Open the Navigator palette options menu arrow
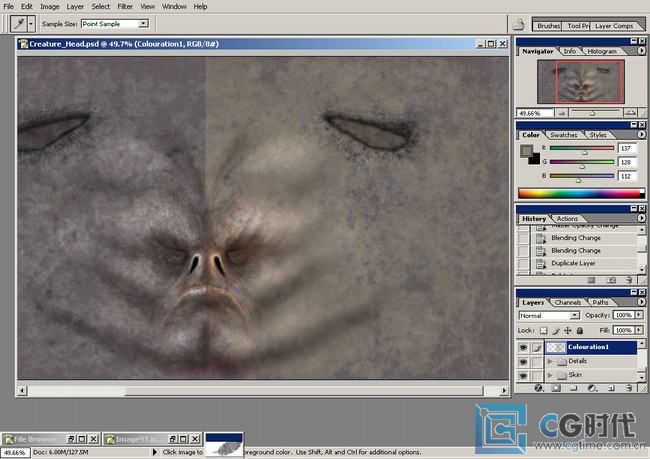650x459 pixels. (641, 51)
